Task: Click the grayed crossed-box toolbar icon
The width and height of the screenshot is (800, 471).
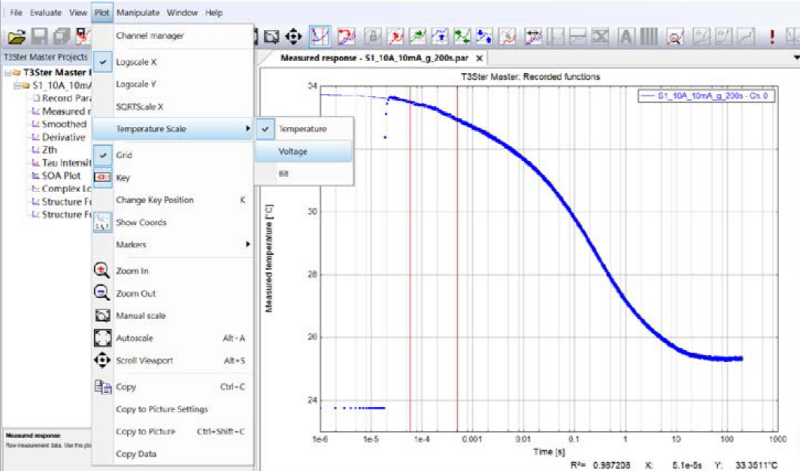Action: [601, 36]
